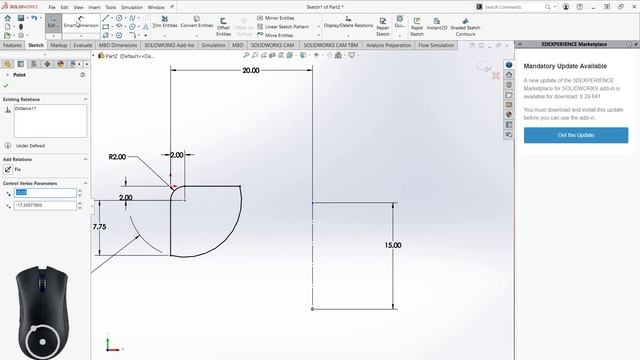Select the Corner Rectangle tool
The image size is (640, 360).
pos(106,27)
